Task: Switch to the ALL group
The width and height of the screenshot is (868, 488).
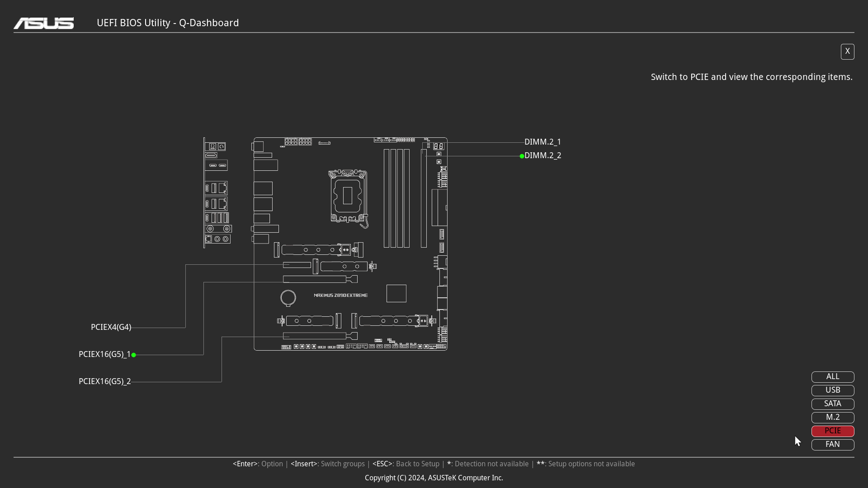Action: pos(833,377)
